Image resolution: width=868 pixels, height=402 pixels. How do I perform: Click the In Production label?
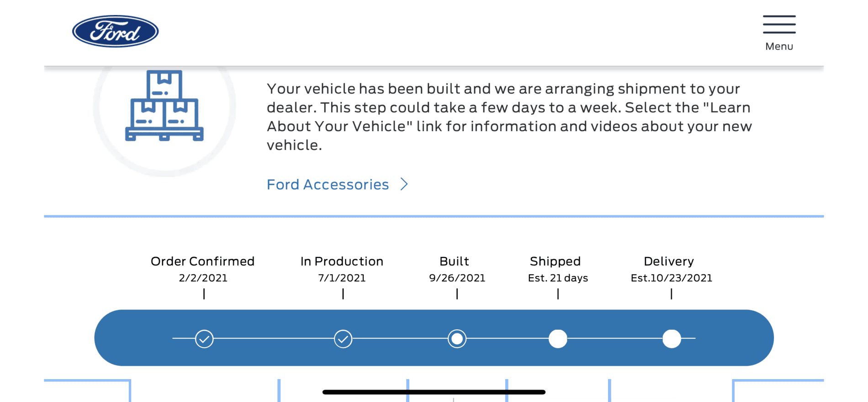point(342,261)
